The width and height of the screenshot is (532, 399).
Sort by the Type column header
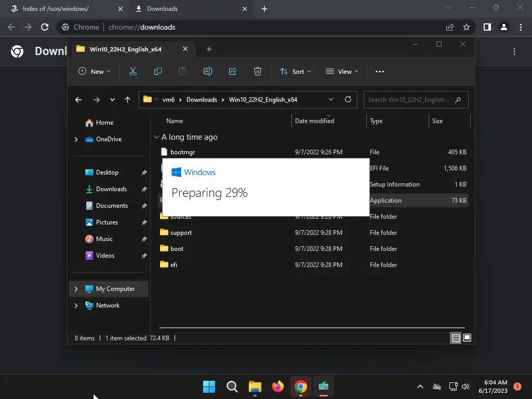coord(376,121)
